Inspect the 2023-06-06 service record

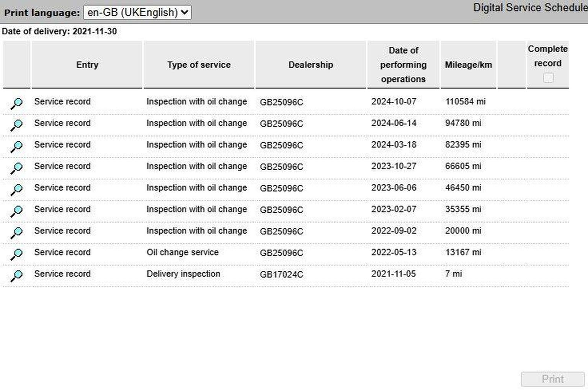click(x=16, y=189)
